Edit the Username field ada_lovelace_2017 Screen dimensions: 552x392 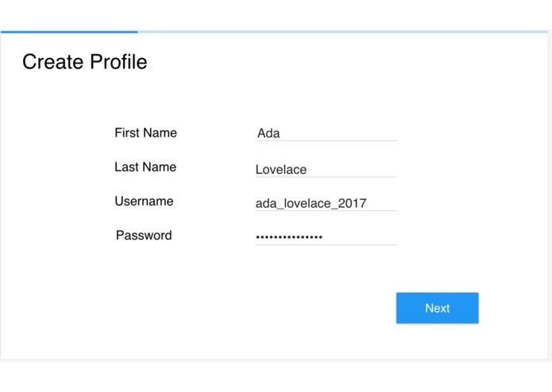(x=326, y=203)
